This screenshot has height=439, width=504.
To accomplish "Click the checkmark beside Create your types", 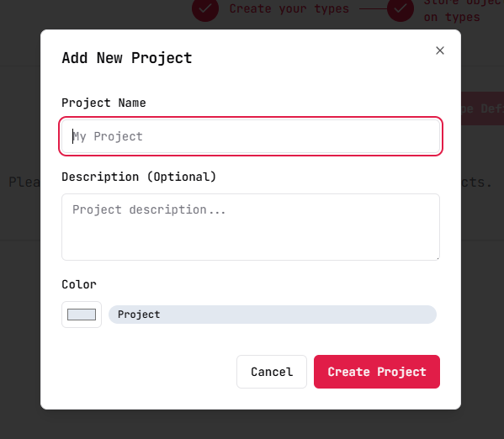I will coord(205,8).
